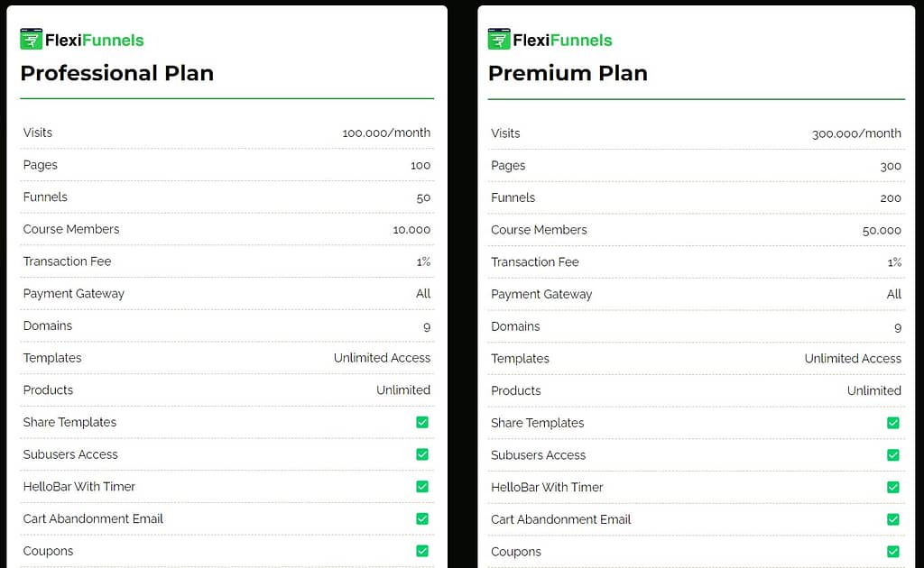924x568 pixels.
Task: Toggle Cart Abandonment Email checkbox in Professional Plan
Action: [422, 518]
